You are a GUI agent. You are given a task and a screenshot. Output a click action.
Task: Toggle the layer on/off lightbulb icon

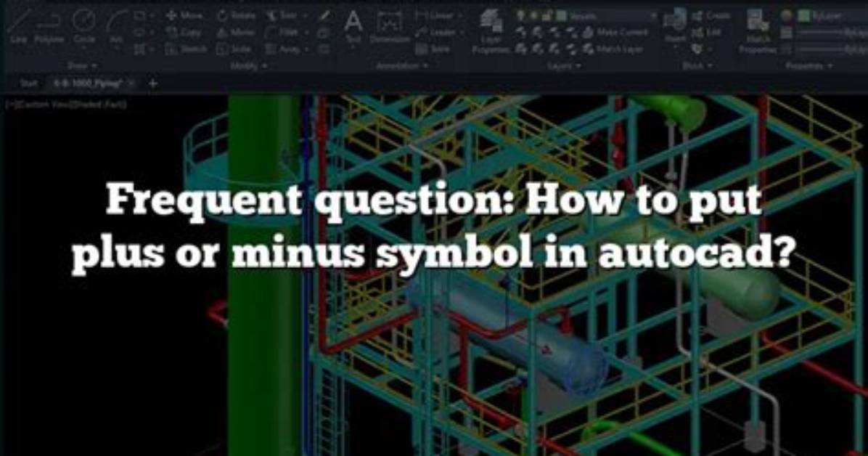[x=520, y=16]
